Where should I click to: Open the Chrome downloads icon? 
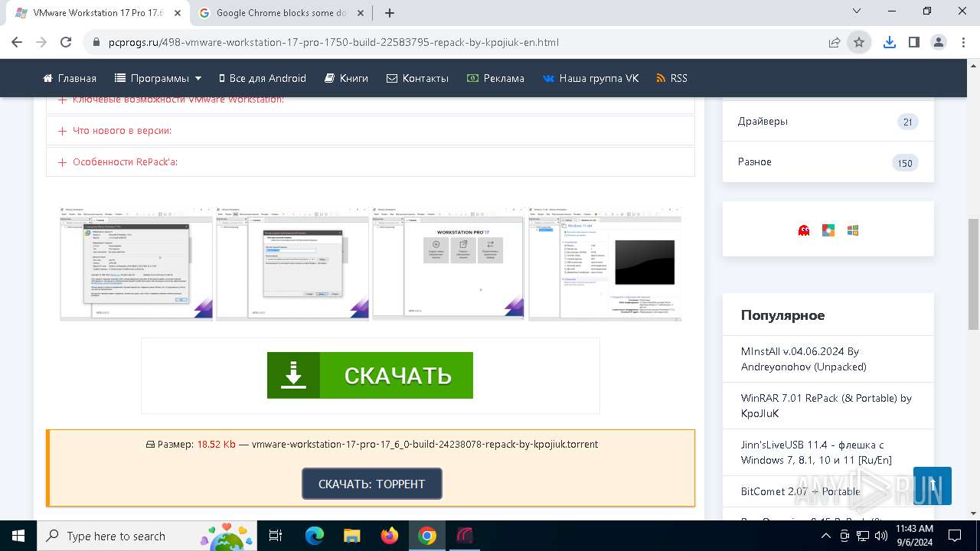click(889, 42)
